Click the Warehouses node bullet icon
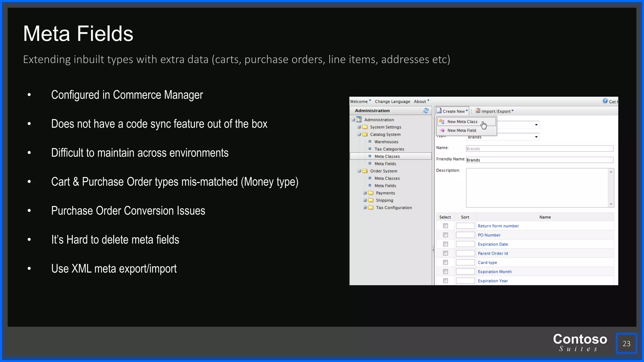The image size is (644, 362). click(x=370, y=141)
